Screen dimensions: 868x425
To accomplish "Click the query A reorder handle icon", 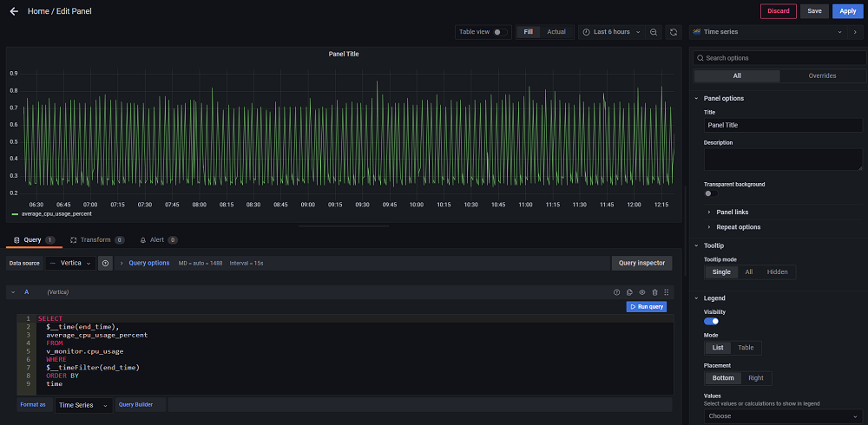I will [x=666, y=292].
